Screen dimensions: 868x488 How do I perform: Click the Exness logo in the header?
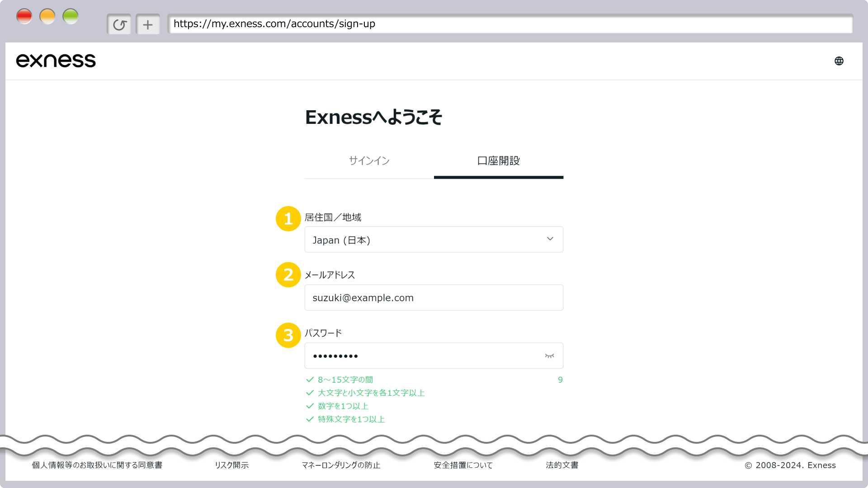point(56,61)
